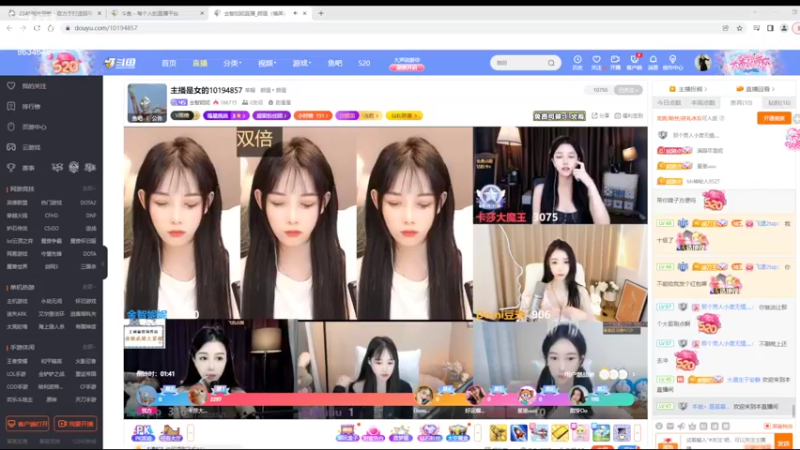The image size is (800, 450).
Task: Click the gold bar gift icon
Action: (x=560, y=433)
